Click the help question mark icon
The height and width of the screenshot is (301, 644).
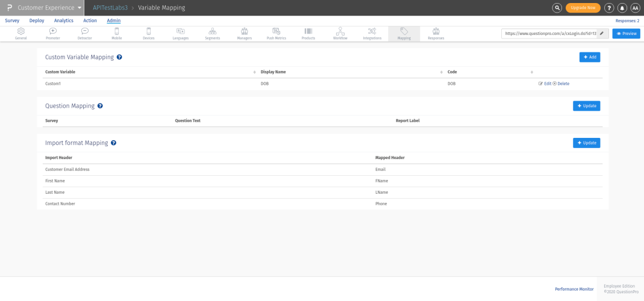coord(609,8)
